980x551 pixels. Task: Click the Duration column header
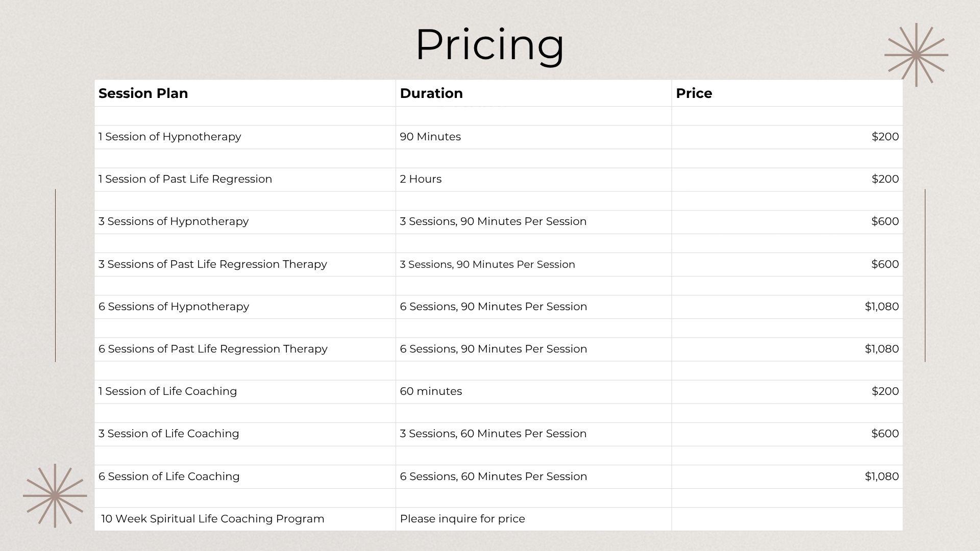533,93
